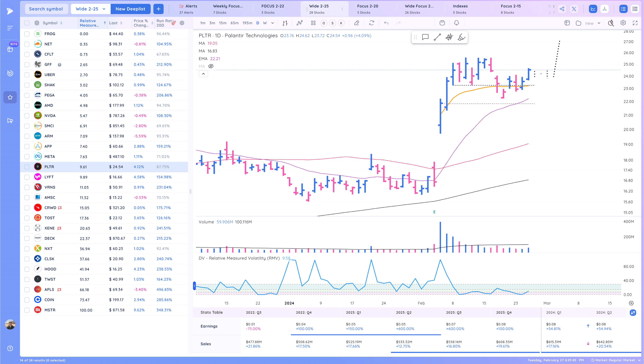Select the comment bubble drawing tool
644x364 pixels.
[425, 37]
